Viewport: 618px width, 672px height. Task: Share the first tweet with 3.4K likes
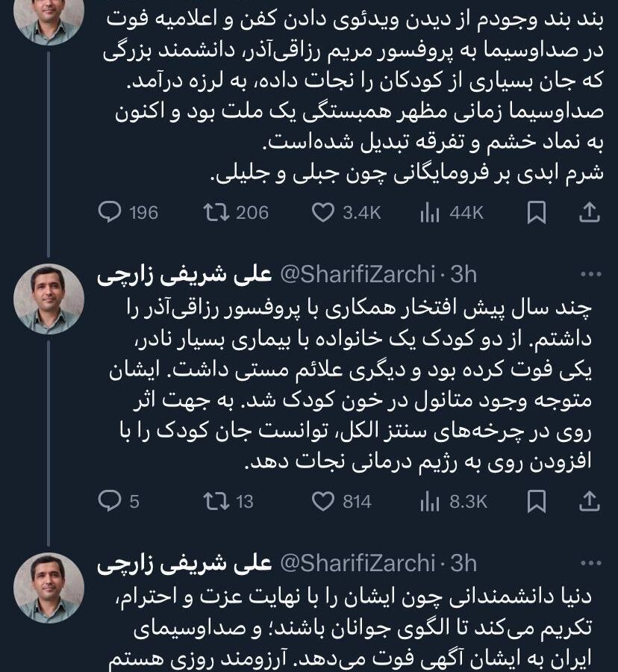[589, 212]
